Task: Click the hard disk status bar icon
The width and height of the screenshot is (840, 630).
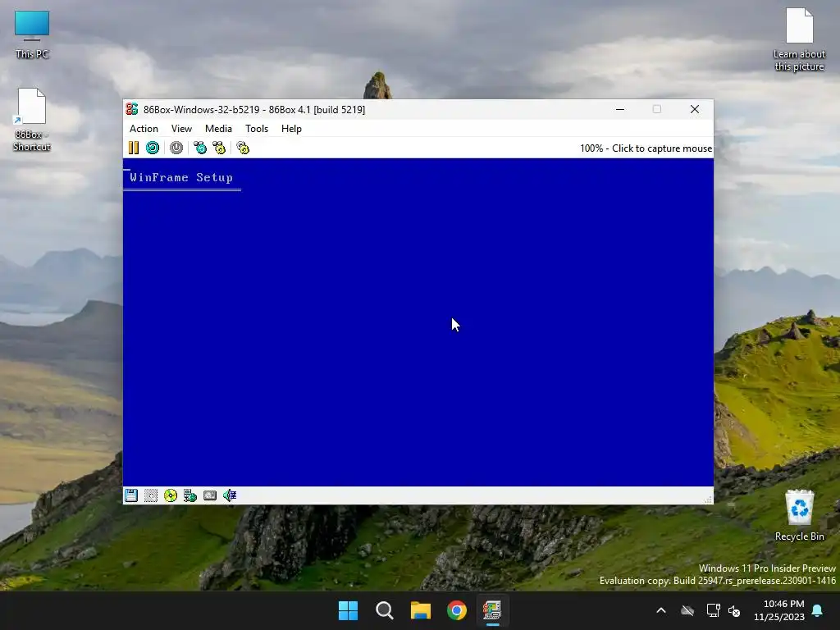Action: [210, 495]
